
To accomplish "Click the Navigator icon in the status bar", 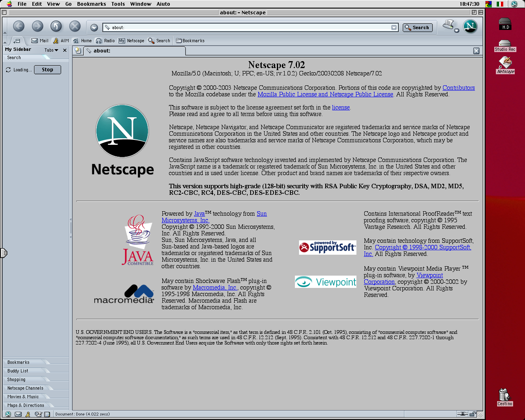I will pyautogui.click(x=8, y=414).
